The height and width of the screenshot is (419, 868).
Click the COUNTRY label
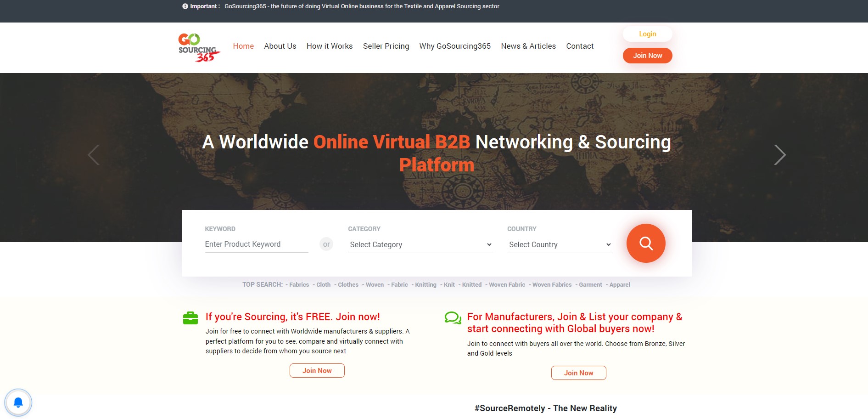tap(522, 229)
